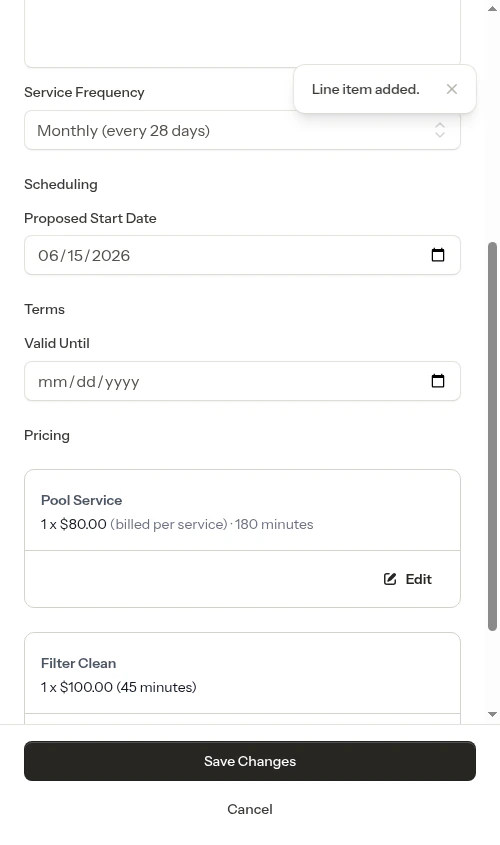Click the Valid Until date field
500x845 pixels.
point(242,381)
